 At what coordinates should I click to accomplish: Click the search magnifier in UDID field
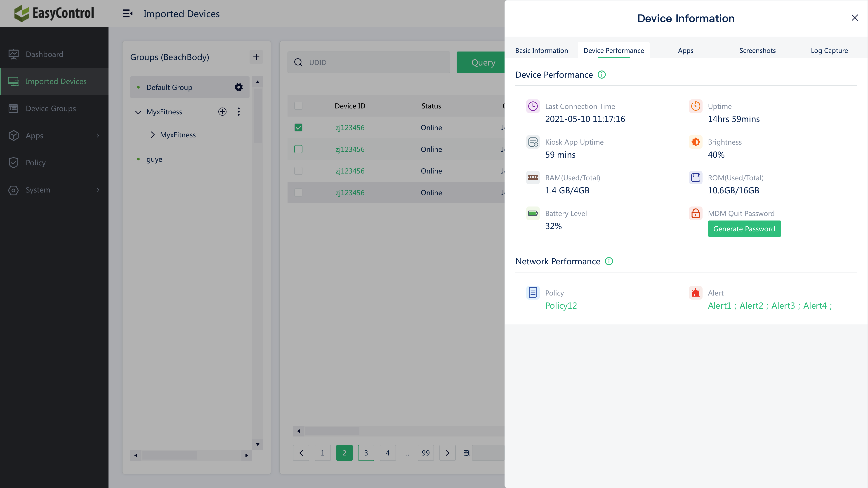click(x=299, y=62)
